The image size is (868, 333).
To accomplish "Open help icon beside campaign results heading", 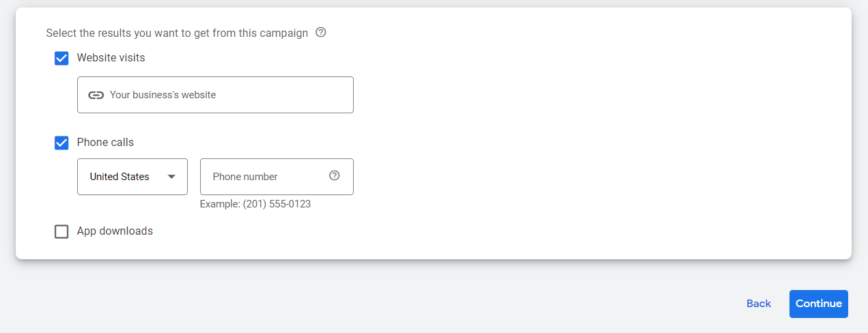I will pyautogui.click(x=321, y=32).
